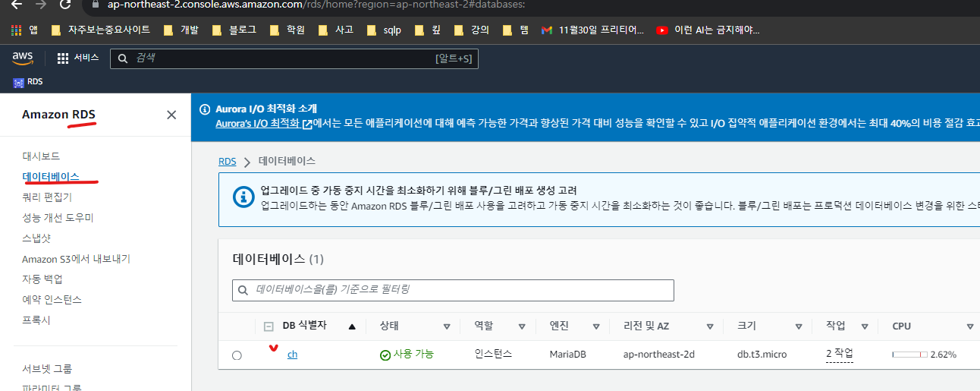
Task: Open the 강의 bookmark folder
Action: click(471, 30)
